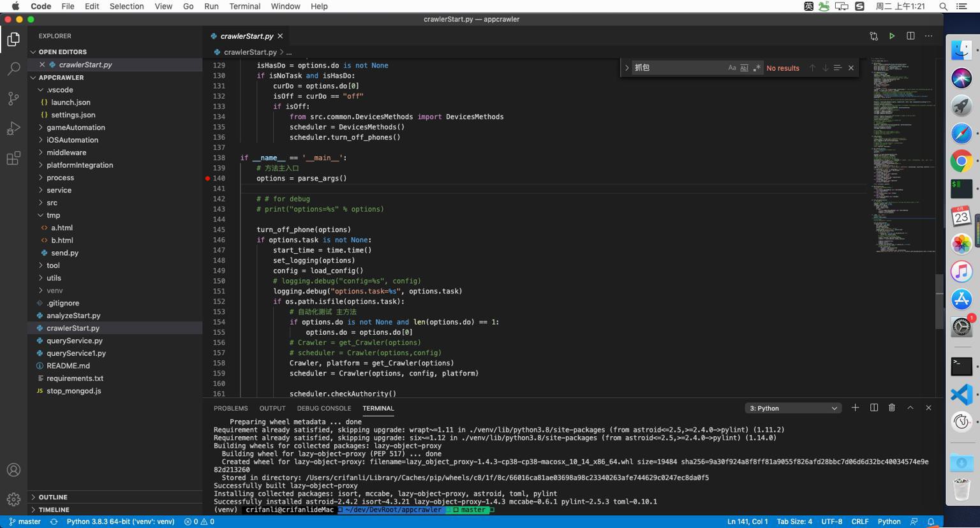Expand the replace field in find widget

click(x=627, y=68)
